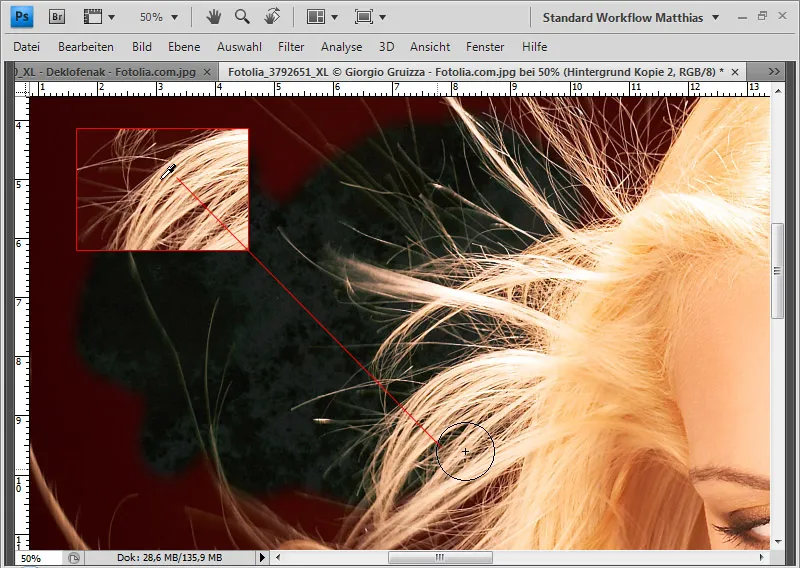The image size is (800, 568).
Task: Launch Adobe Bridge with the Br icon
Action: (x=57, y=17)
